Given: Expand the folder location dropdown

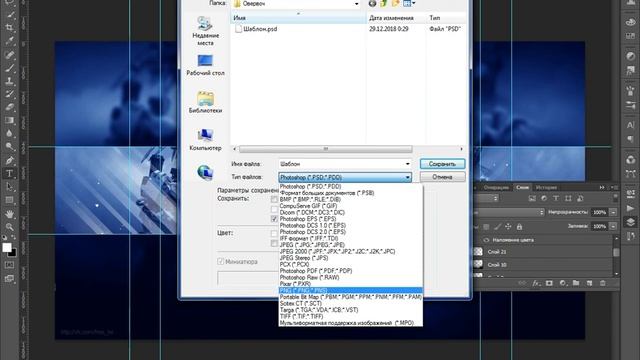Looking at the screenshot, I should 356,4.
